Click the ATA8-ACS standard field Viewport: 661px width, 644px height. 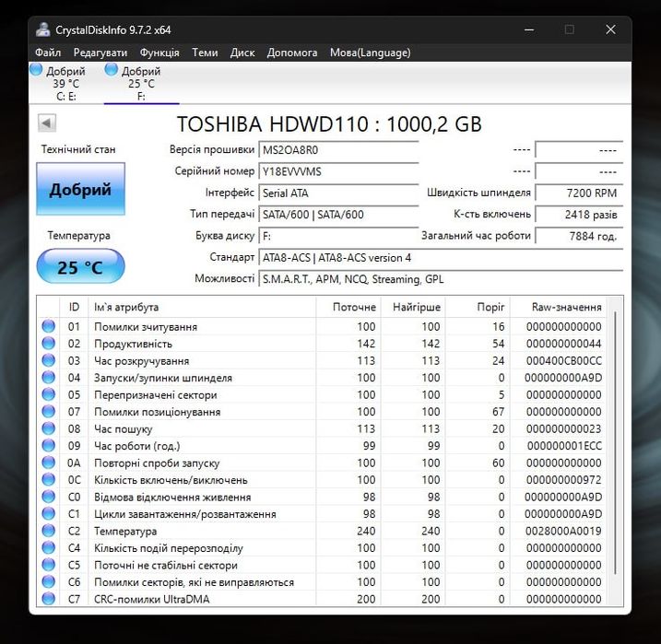(441, 257)
